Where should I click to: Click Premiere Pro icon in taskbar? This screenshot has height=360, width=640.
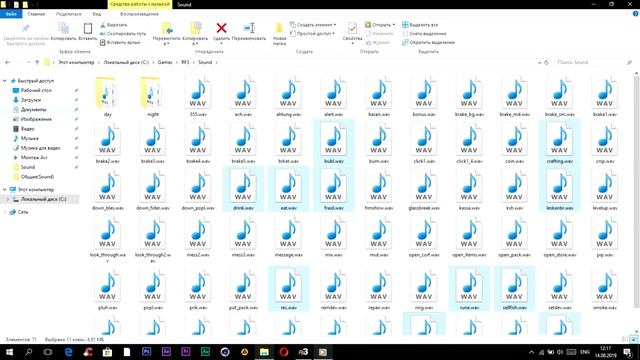tap(186, 351)
